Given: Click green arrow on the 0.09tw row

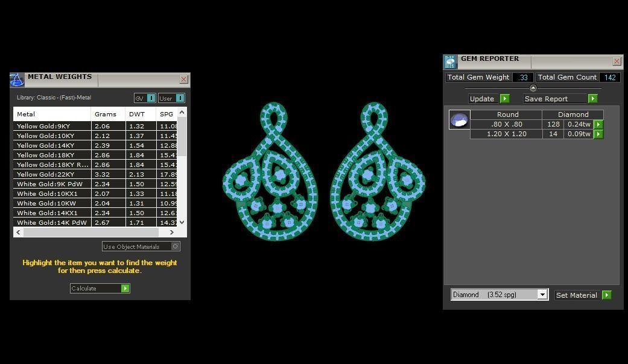Looking at the screenshot, I should 598,134.
